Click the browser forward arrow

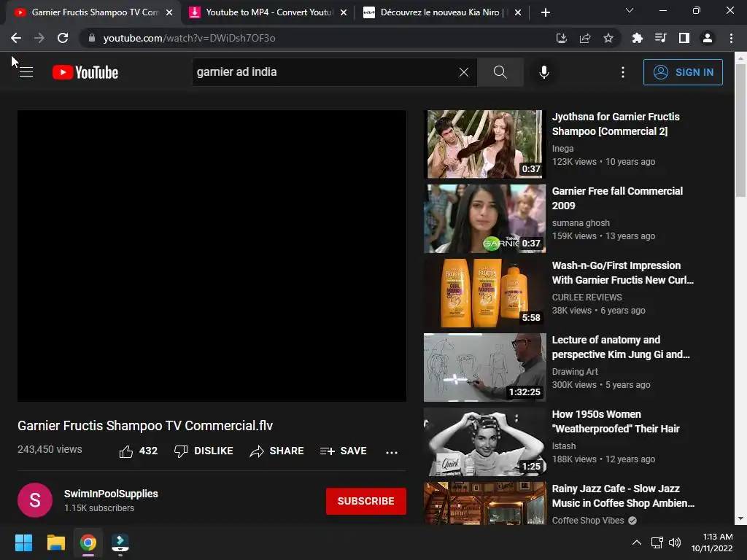(39, 38)
